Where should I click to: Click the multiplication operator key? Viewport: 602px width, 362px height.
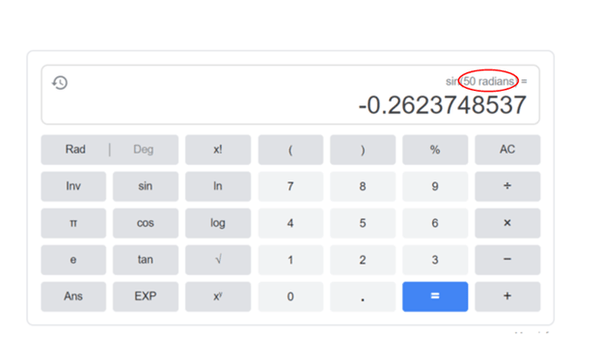[x=507, y=223]
